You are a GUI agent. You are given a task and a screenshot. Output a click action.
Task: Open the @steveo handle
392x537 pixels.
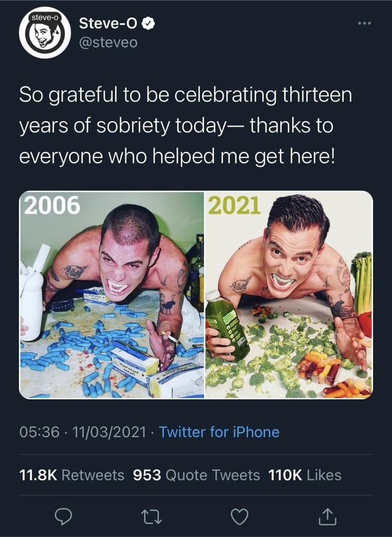tap(108, 42)
